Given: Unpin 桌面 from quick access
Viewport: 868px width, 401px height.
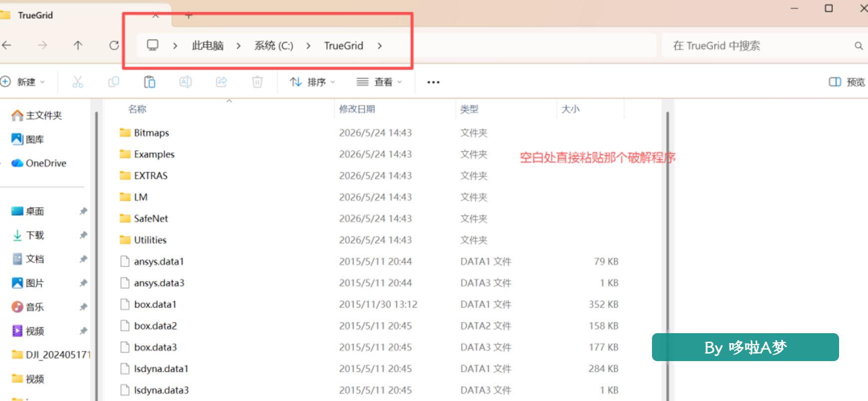Looking at the screenshot, I should pyautogui.click(x=83, y=211).
